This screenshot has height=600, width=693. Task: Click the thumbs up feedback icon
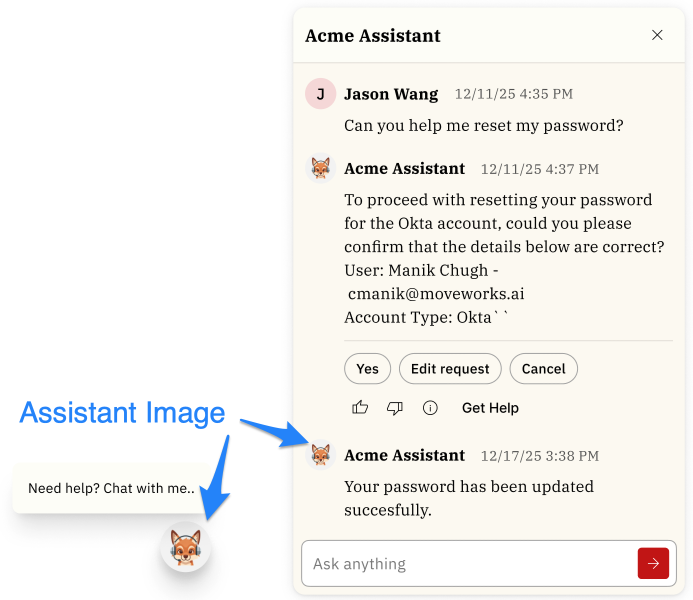[360, 408]
